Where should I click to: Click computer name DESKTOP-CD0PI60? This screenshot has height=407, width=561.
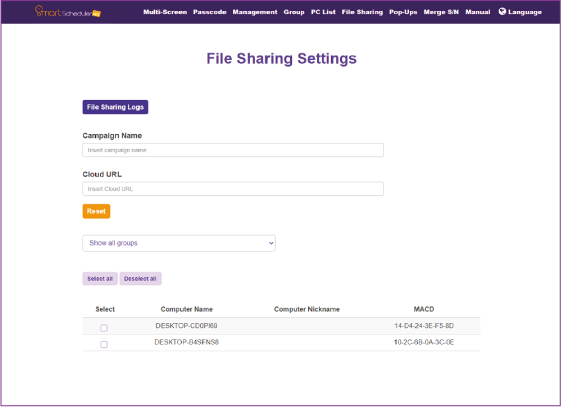click(x=186, y=326)
